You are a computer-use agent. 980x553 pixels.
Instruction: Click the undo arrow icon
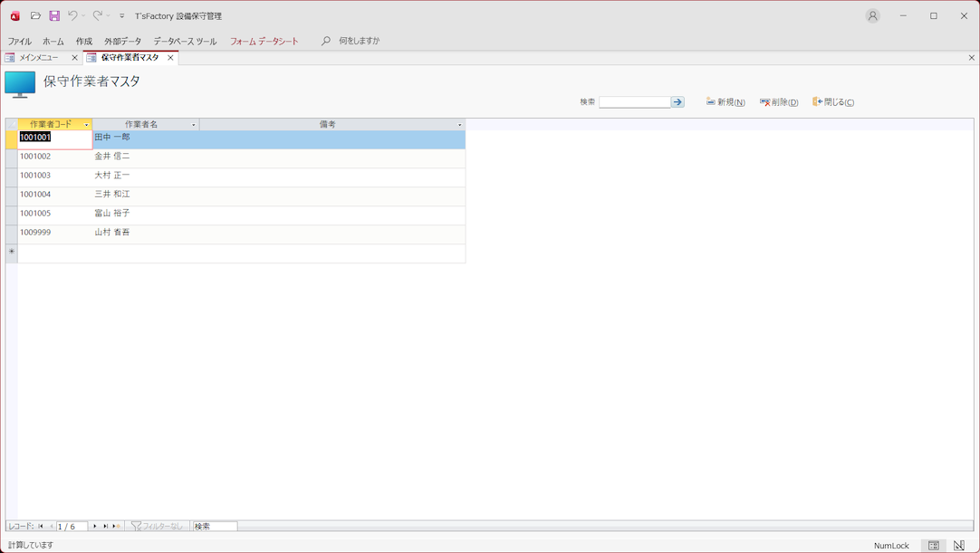point(72,16)
